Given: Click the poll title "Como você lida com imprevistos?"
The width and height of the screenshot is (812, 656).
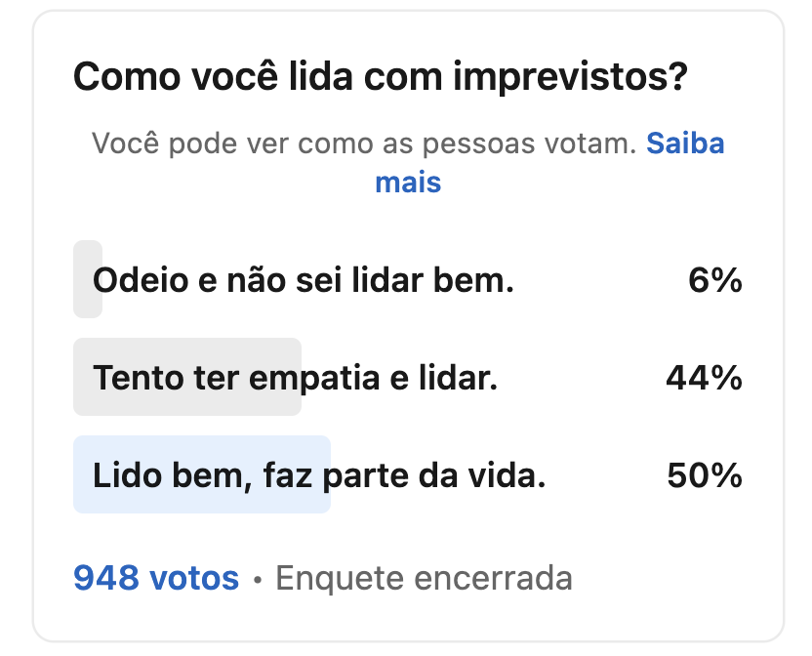Looking at the screenshot, I should click(382, 76).
